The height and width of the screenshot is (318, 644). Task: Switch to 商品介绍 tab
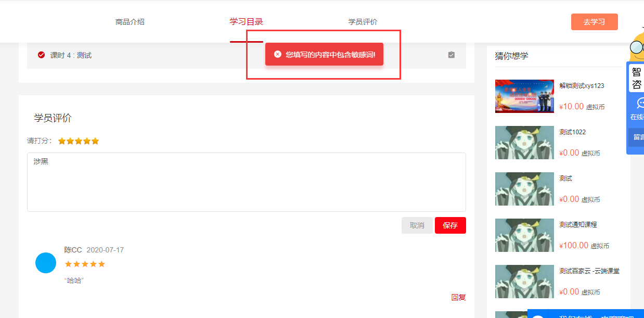pos(130,22)
